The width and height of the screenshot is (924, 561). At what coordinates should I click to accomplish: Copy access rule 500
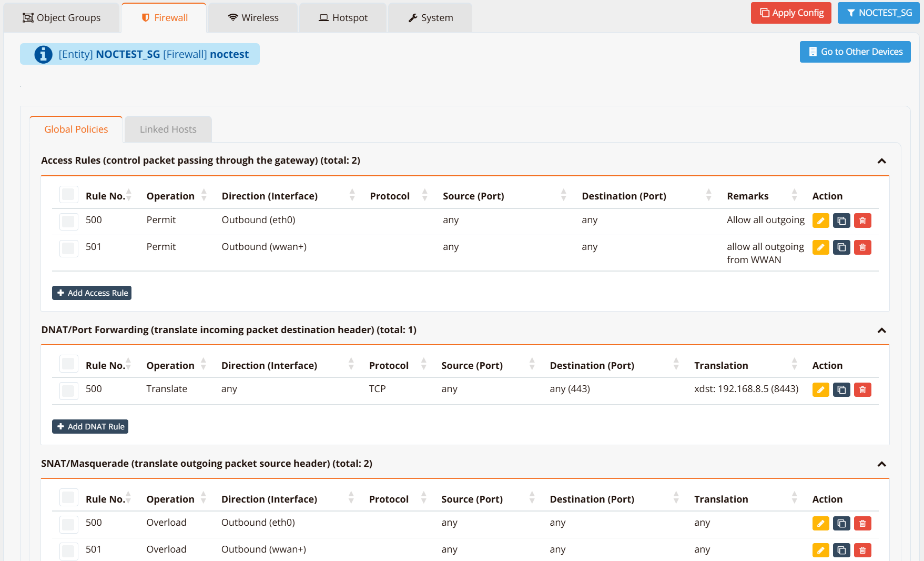(x=841, y=221)
